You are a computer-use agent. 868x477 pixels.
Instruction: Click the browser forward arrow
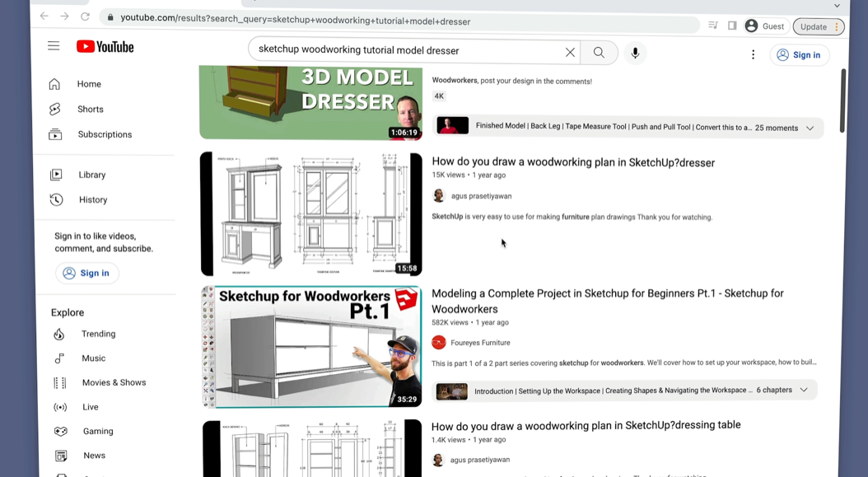[65, 16]
